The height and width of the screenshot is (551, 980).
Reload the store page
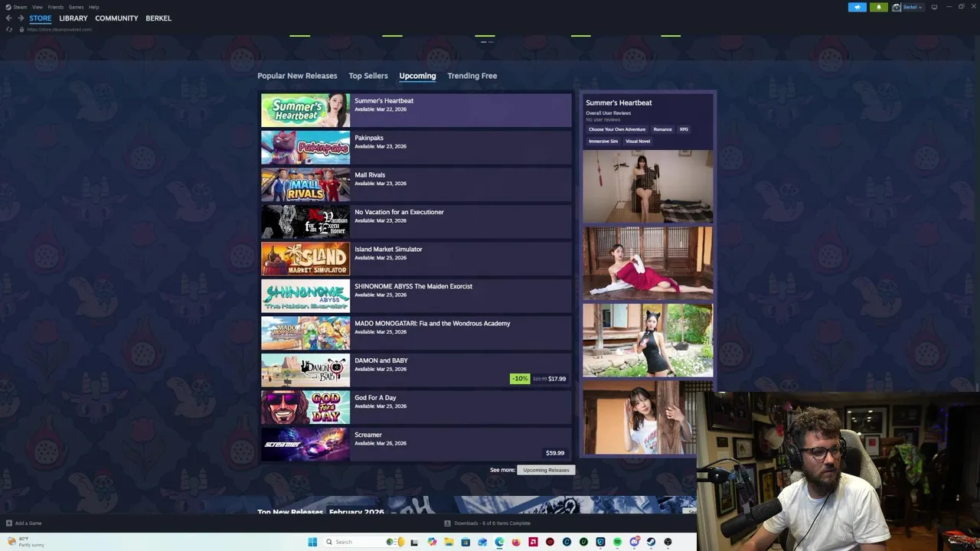coord(9,29)
